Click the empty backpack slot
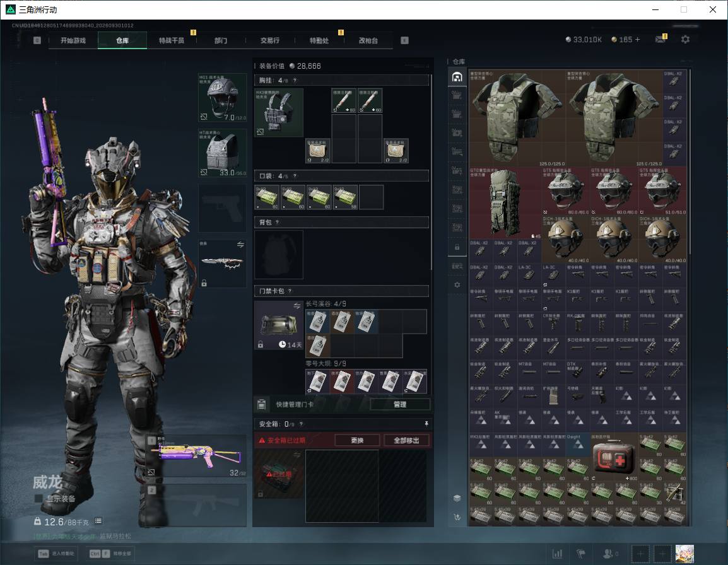The height and width of the screenshot is (565, 728). pyautogui.click(x=279, y=254)
